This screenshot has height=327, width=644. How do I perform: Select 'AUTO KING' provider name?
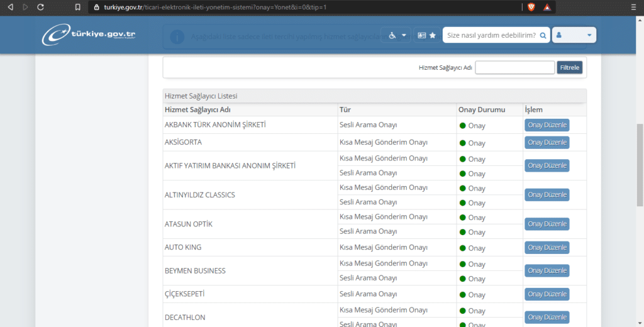point(183,247)
